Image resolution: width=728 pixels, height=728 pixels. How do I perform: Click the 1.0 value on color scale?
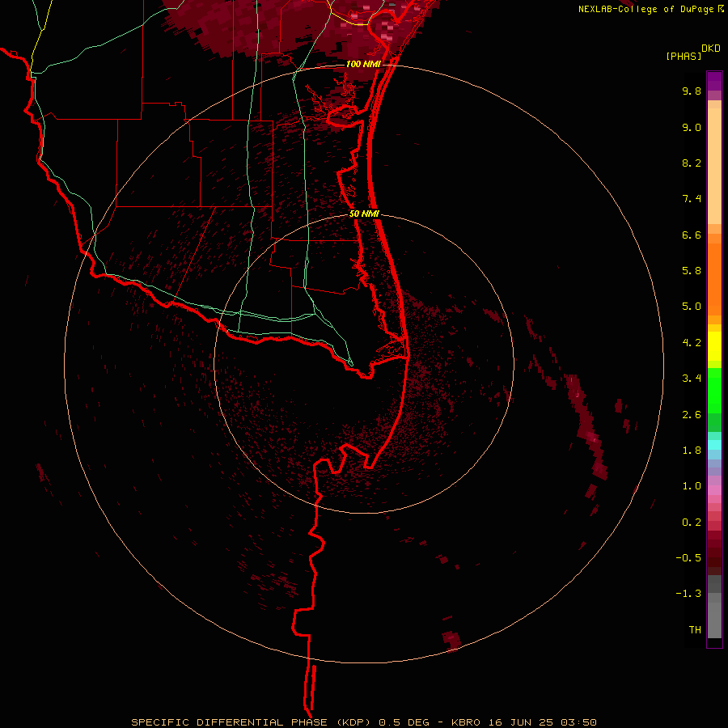click(x=692, y=486)
